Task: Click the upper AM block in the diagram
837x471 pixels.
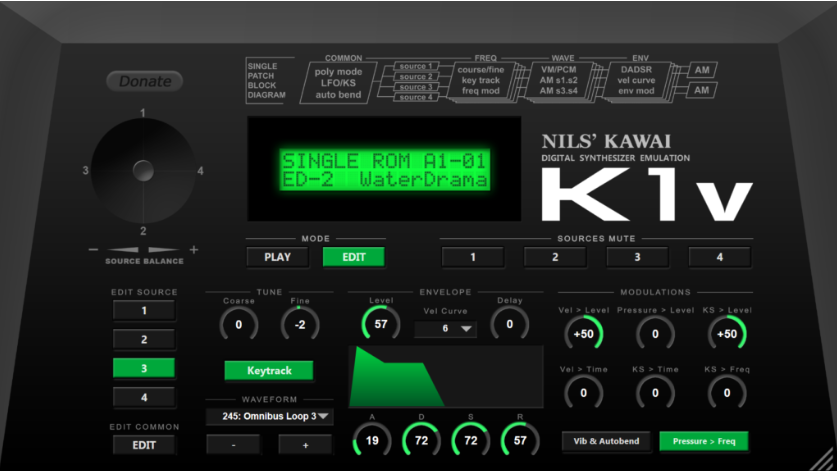Action: pos(702,70)
